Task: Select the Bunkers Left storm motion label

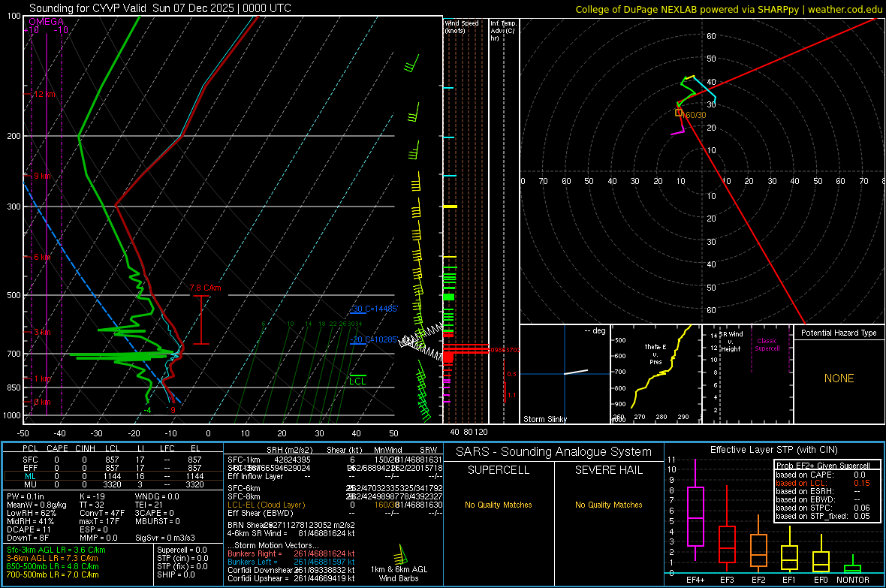Action: click(252, 562)
